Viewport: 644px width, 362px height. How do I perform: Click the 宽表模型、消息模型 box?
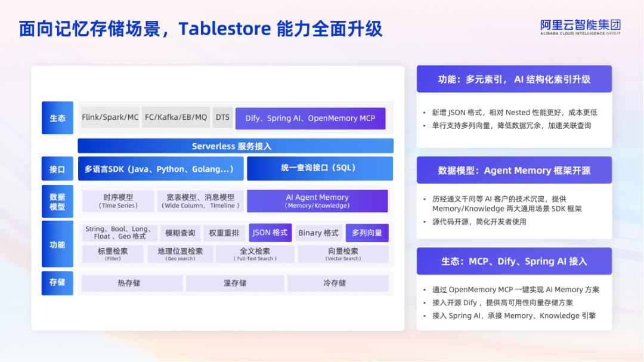(x=200, y=201)
